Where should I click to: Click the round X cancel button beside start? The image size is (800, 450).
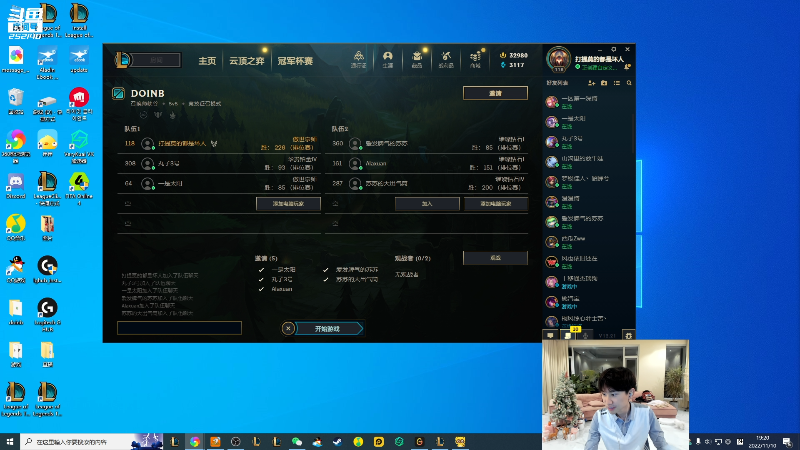288,328
